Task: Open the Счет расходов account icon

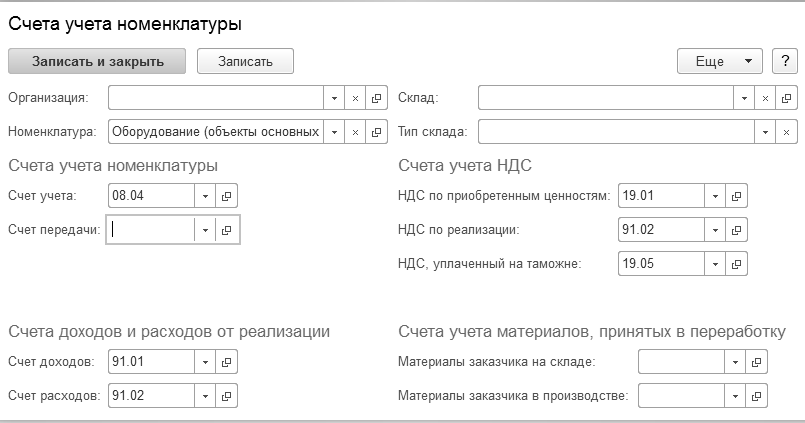Action: point(226,395)
